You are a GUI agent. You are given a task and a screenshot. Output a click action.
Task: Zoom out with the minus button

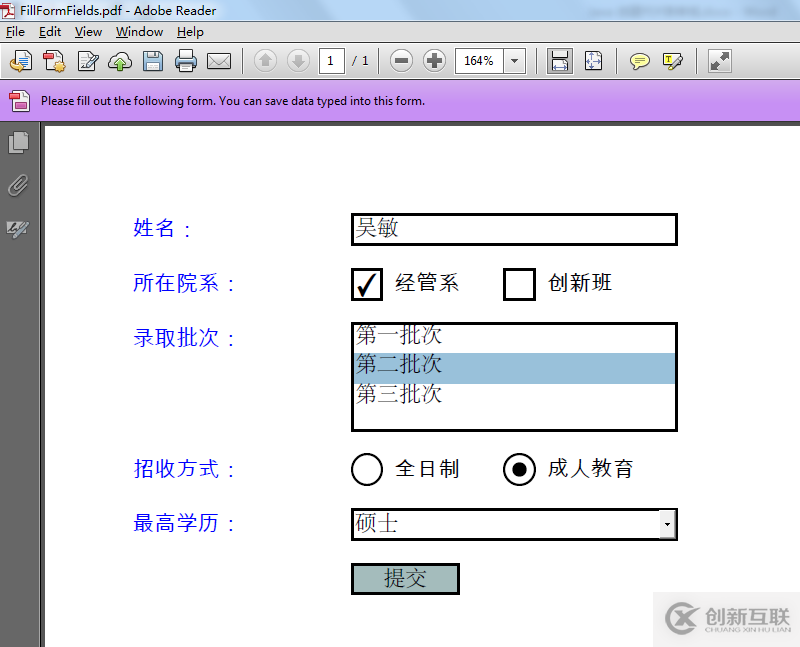click(x=402, y=61)
